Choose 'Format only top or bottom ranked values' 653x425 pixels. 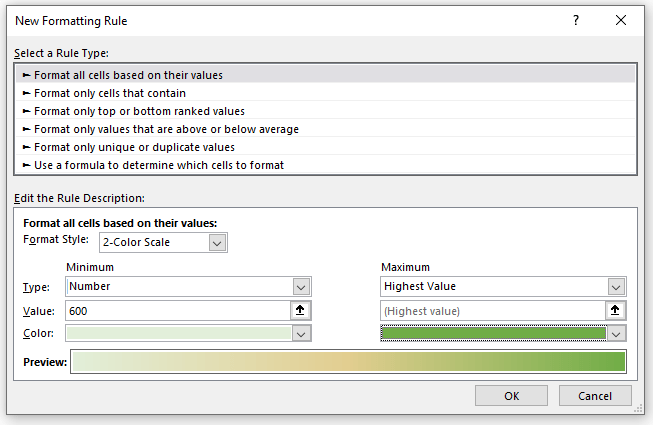(x=139, y=111)
